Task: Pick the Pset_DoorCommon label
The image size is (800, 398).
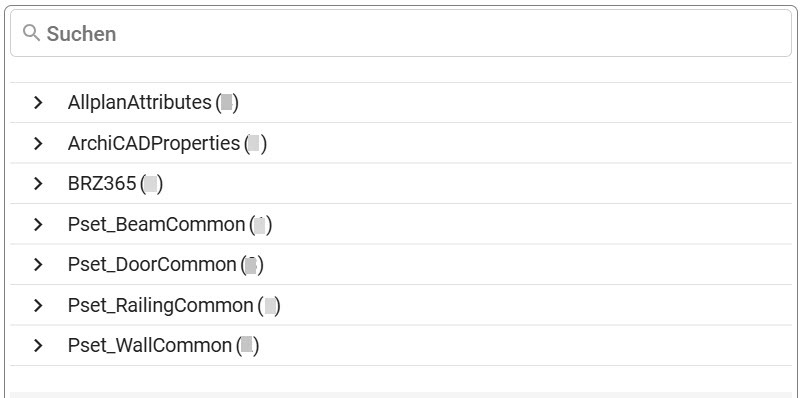Action: tap(152, 265)
